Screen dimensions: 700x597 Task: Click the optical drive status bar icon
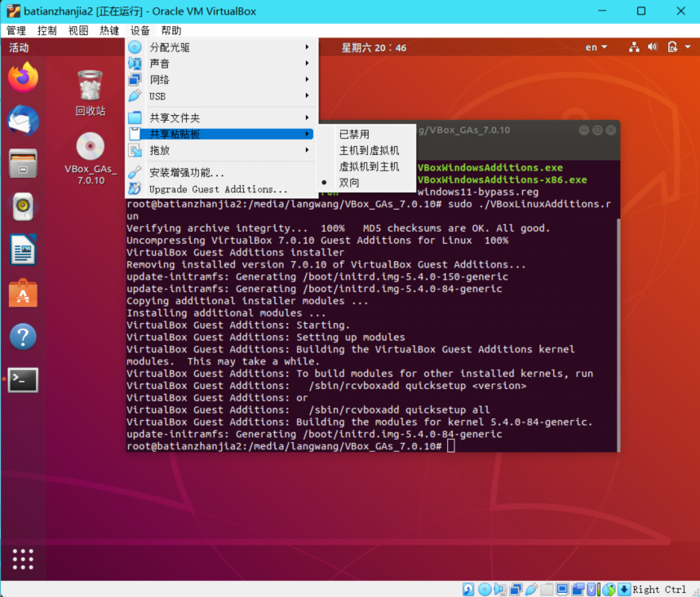pos(485,590)
